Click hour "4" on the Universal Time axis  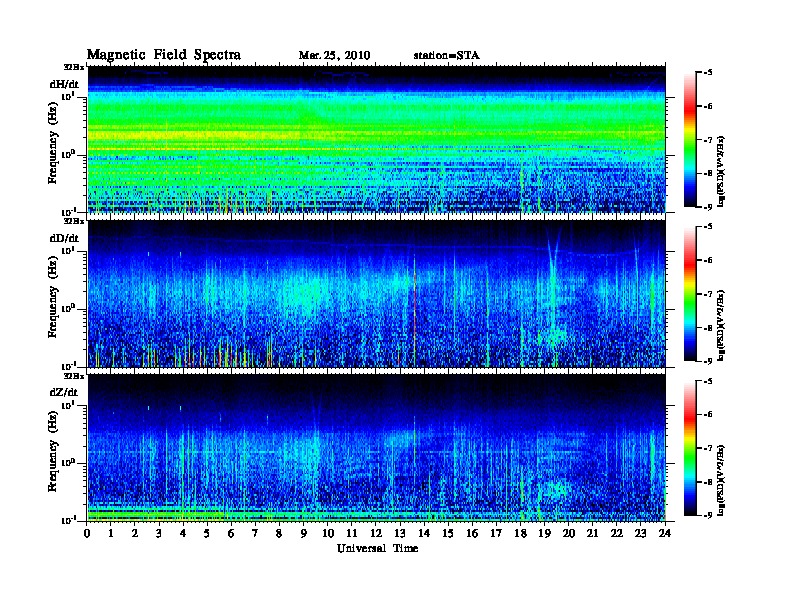pyautogui.click(x=183, y=533)
